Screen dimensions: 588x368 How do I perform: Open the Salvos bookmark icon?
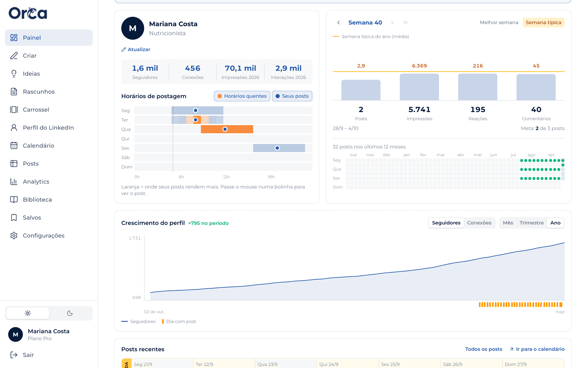[x=14, y=218]
